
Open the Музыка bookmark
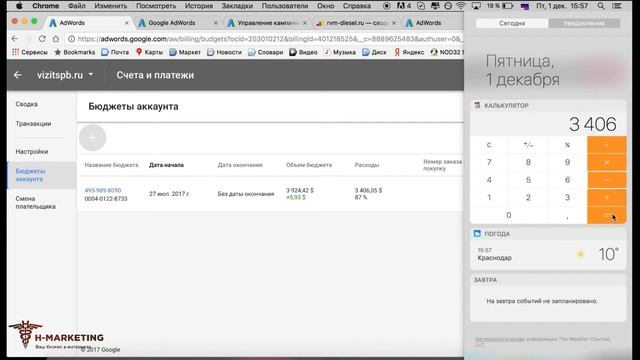click(340, 52)
